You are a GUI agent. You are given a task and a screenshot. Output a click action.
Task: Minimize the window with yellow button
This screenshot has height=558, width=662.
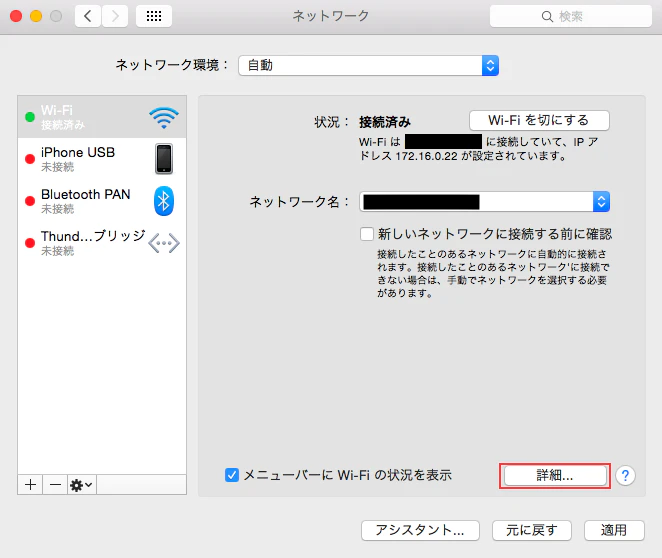point(36,16)
